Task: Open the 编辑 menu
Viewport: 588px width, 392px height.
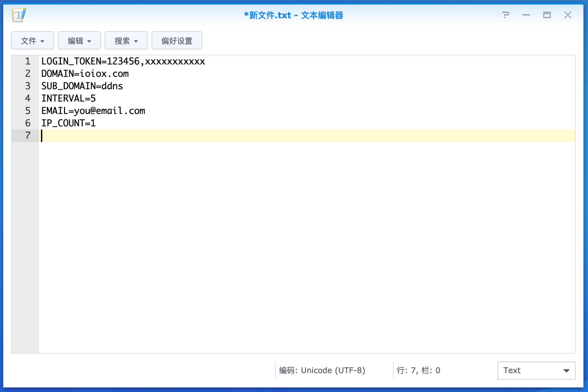Action: 79,41
